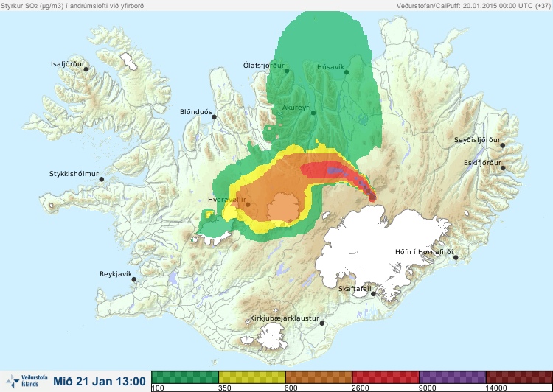Click the forecast time Mið 21 Jan 13:00
The width and height of the screenshot is (553, 392).
tap(100, 382)
